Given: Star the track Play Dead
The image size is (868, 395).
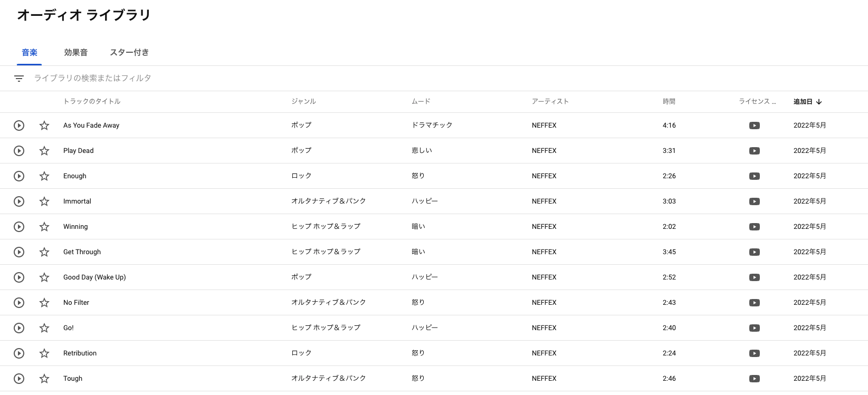Looking at the screenshot, I should point(44,151).
